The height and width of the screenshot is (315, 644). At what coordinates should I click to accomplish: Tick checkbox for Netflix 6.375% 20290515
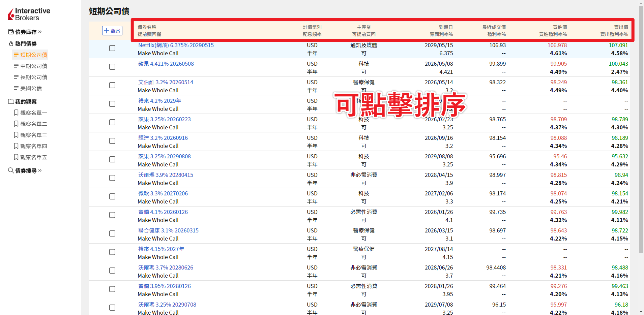[112, 48]
